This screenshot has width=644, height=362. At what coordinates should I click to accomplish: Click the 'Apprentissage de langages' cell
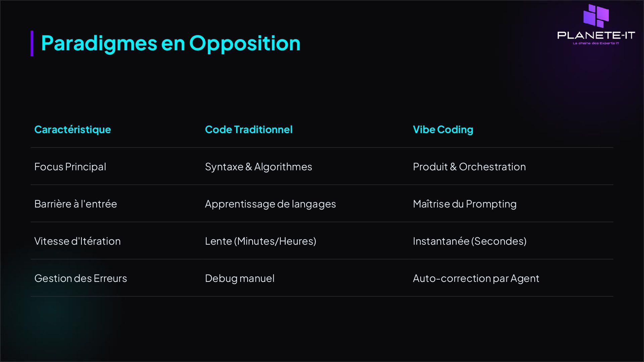coord(270,204)
